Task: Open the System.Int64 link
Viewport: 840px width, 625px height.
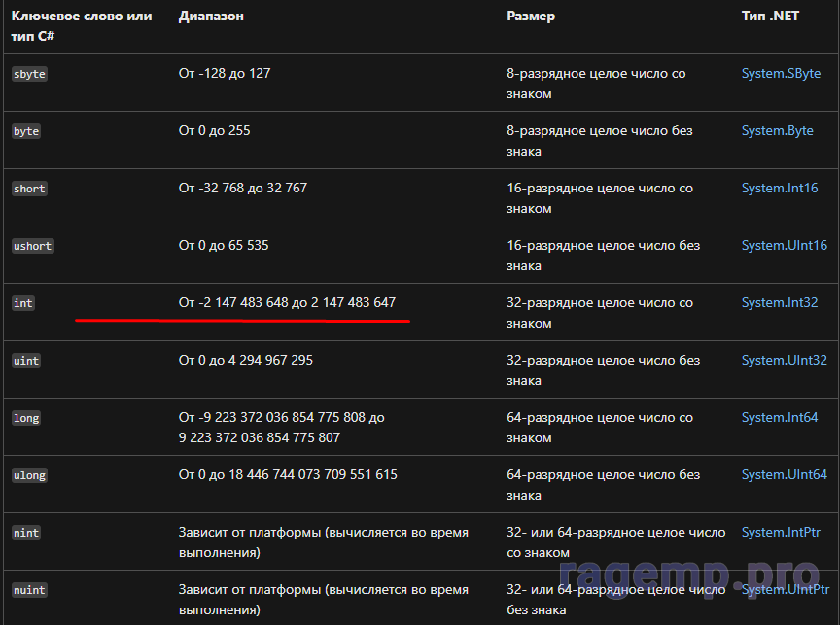Action: tap(780, 418)
